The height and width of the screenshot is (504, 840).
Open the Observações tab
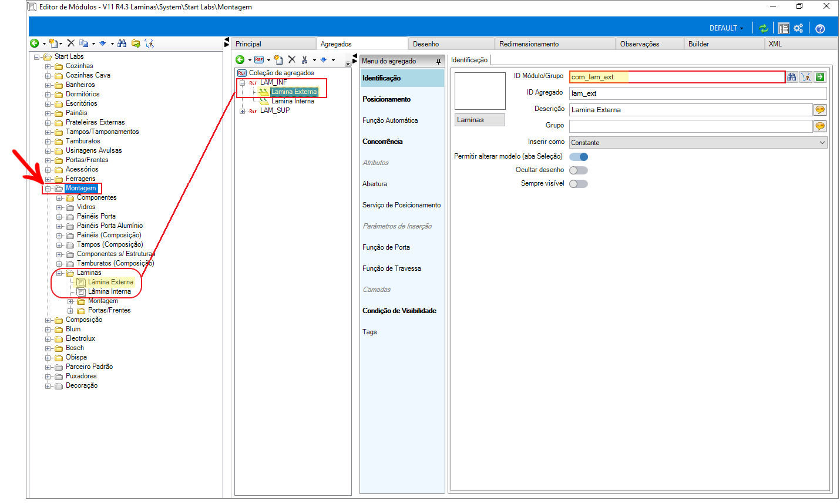pyautogui.click(x=650, y=44)
